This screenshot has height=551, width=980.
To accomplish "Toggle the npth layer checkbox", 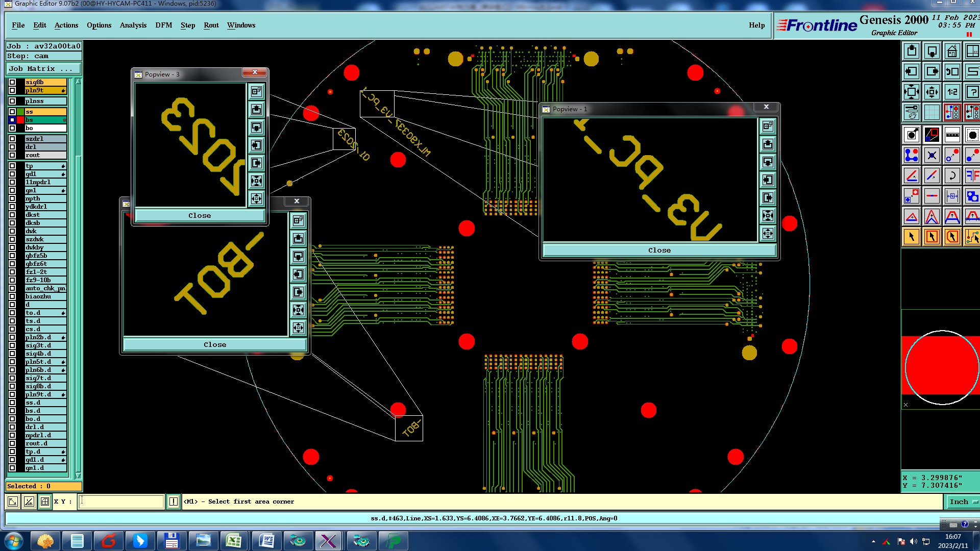I will [12, 198].
